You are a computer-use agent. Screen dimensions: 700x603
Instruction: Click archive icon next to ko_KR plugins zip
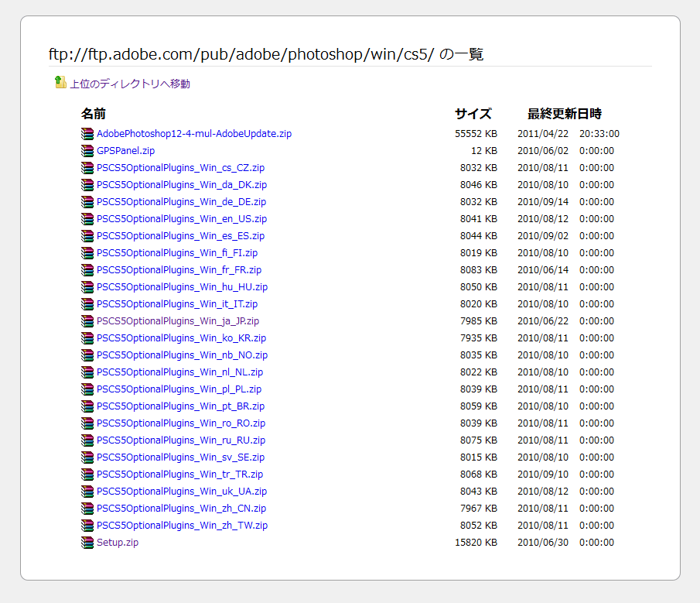click(87, 337)
